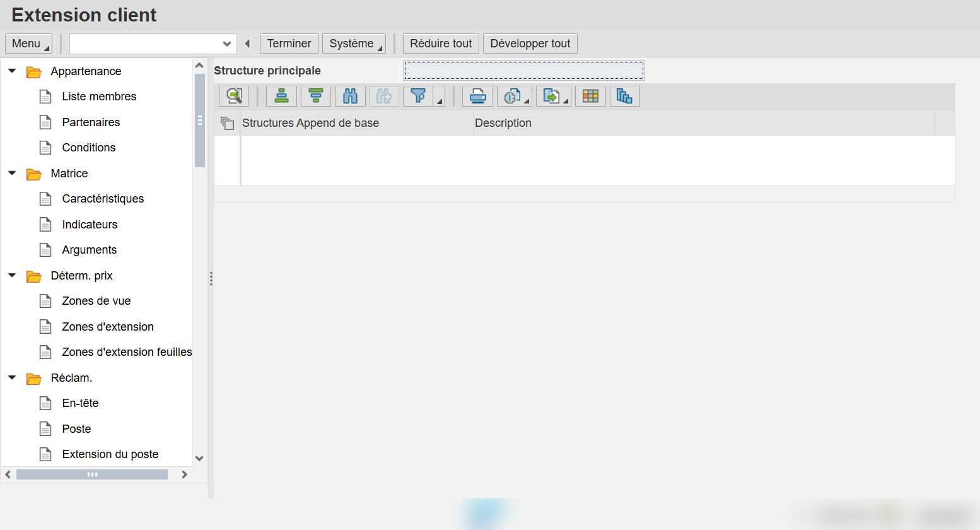Click the Terminer button
Viewport: 980px width, 530px height.
289,44
